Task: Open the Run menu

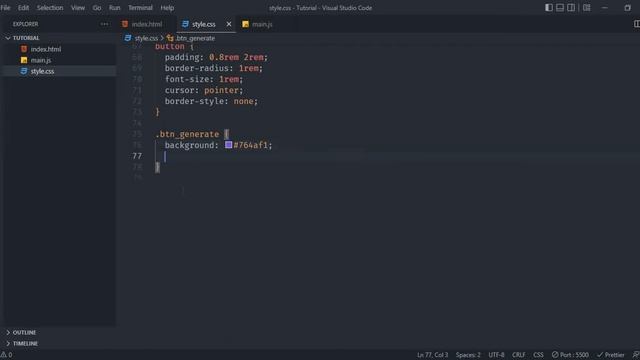Action: (x=115, y=8)
